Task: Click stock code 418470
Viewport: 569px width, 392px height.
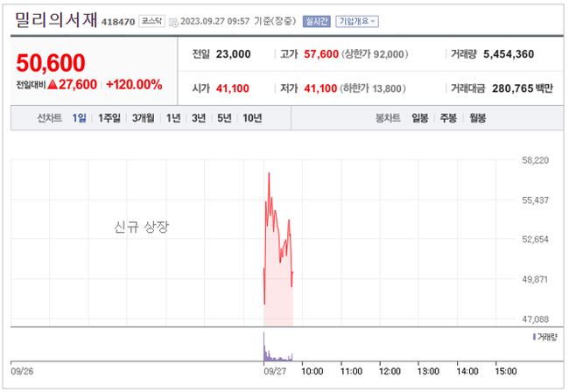Action: (x=118, y=22)
